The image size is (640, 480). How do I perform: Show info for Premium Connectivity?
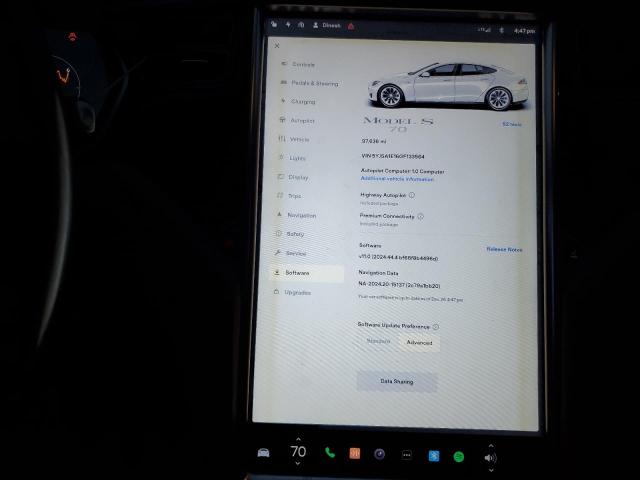[x=421, y=216]
